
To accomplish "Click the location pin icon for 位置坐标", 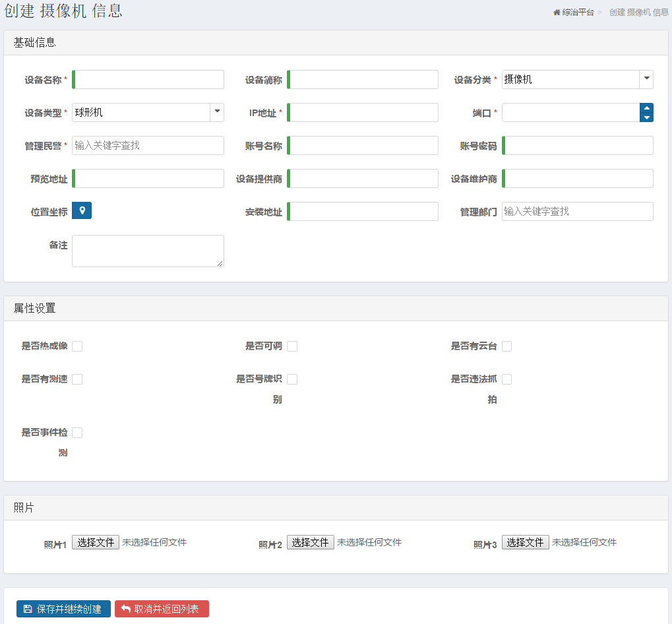I will (x=82, y=210).
